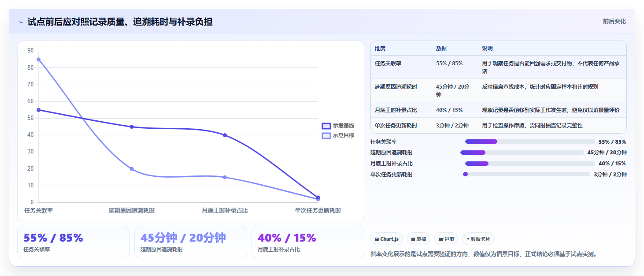644x276 pixels.
Task: Click the panel title 试点前后应对照记录质量
Action: [120, 22]
